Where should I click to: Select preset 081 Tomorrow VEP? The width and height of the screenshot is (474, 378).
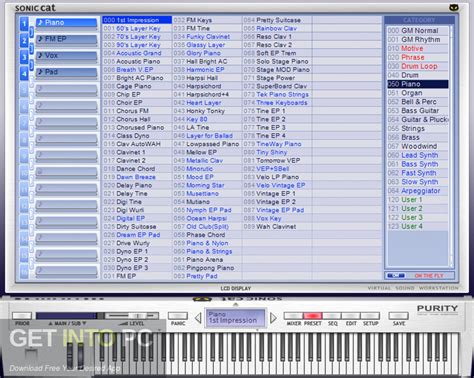[x=277, y=160]
